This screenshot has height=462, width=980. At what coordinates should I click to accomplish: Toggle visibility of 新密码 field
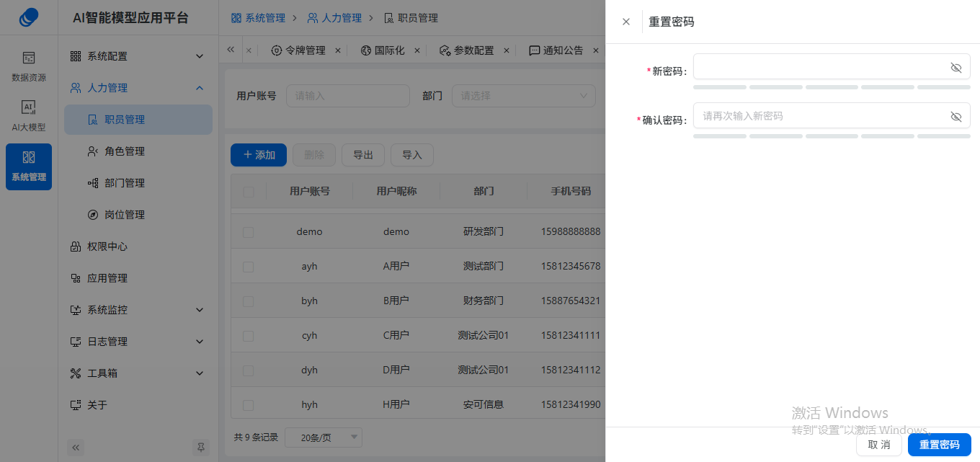click(956, 67)
